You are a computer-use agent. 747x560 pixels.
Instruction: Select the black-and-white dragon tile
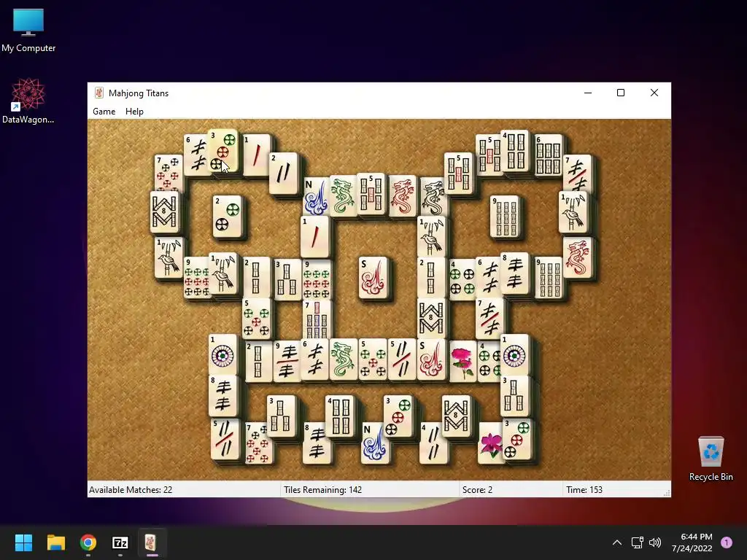click(433, 197)
